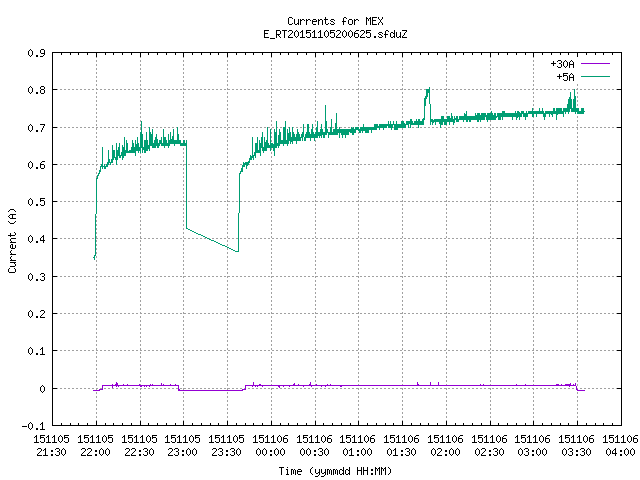Click the purple +30A low segment between 23:00 and 23:30

click(x=211, y=391)
